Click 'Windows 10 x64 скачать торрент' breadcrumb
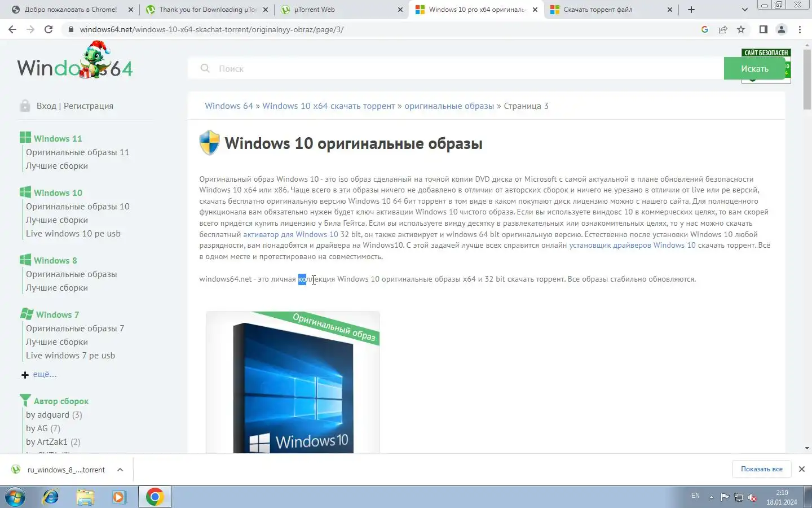This screenshot has height=508, width=812. [x=329, y=106]
